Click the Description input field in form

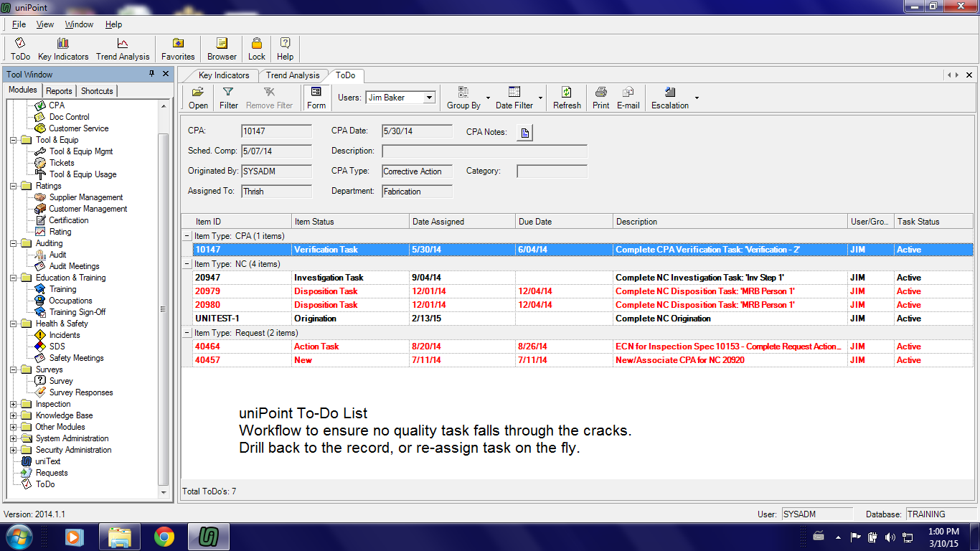(x=485, y=151)
